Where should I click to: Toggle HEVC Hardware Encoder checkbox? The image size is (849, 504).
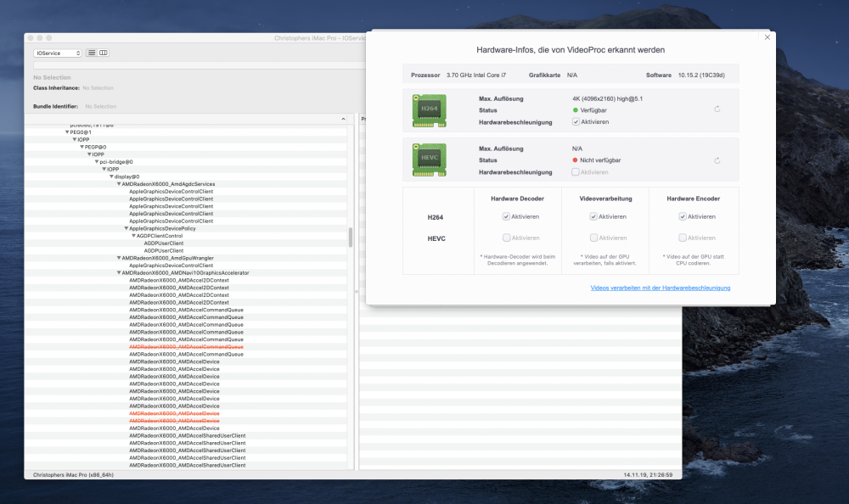[683, 238]
